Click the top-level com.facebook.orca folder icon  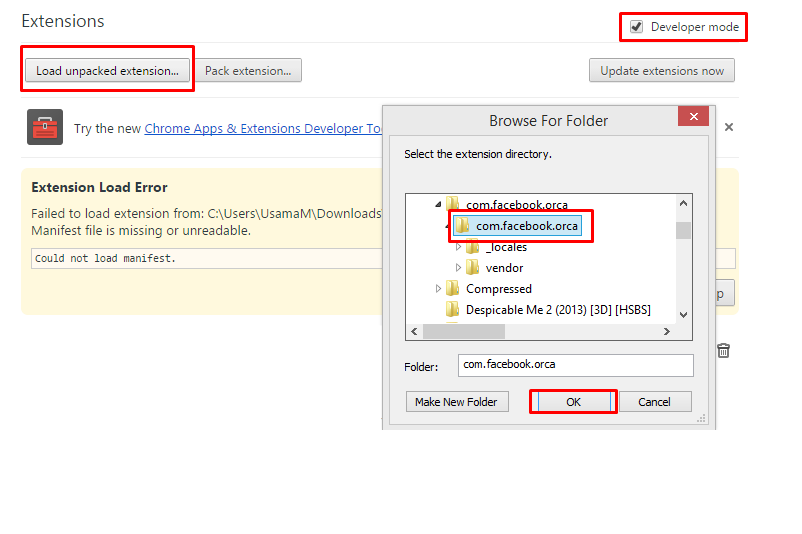coord(453,205)
